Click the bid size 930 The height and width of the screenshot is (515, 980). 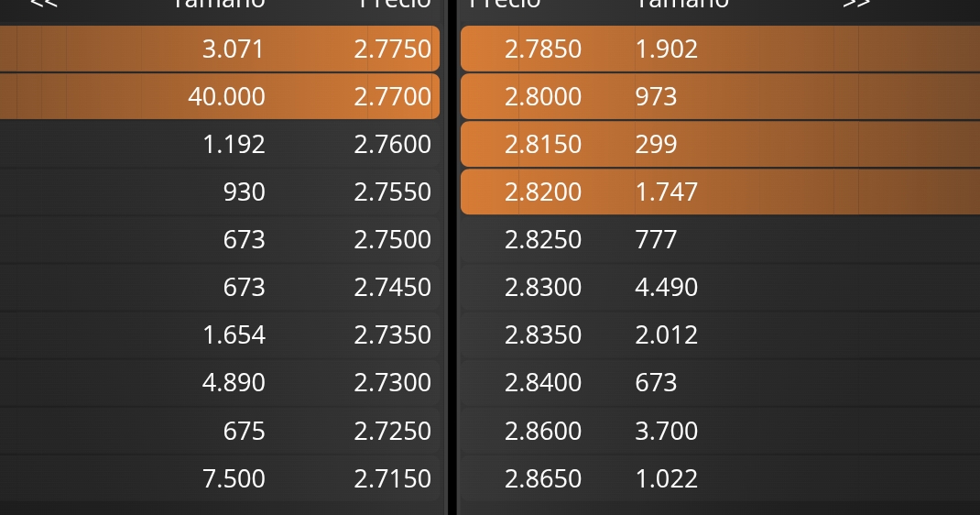click(x=244, y=192)
